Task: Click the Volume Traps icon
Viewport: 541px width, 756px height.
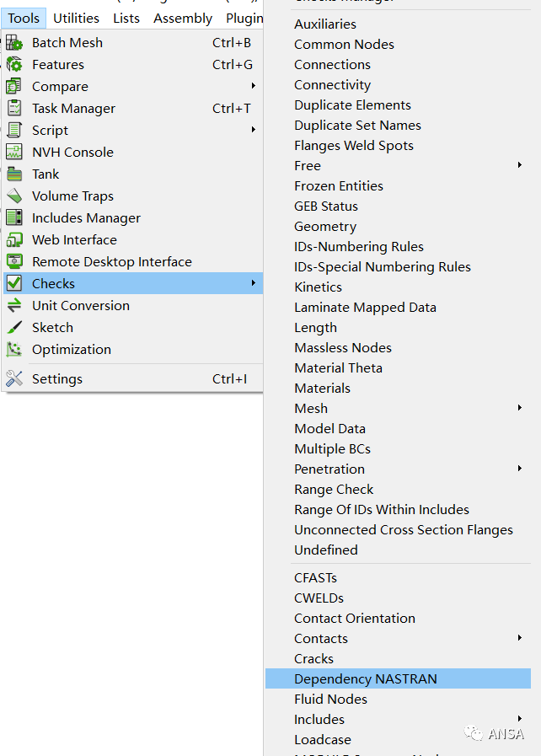Action: pyautogui.click(x=14, y=196)
